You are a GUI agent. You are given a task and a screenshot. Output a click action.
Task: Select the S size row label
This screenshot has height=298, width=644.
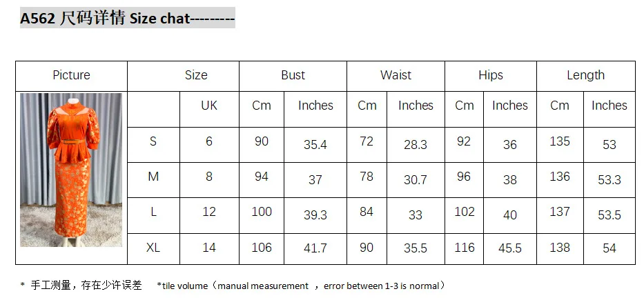tap(153, 141)
